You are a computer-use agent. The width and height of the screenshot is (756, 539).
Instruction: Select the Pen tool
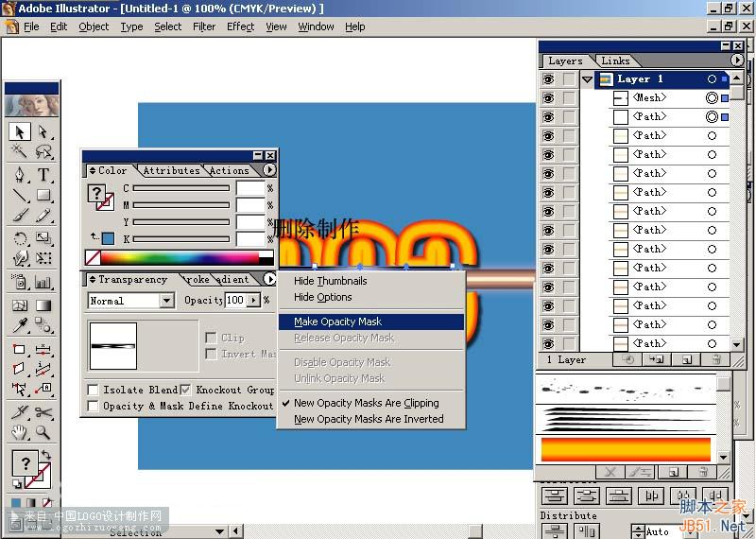click(x=20, y=174)
